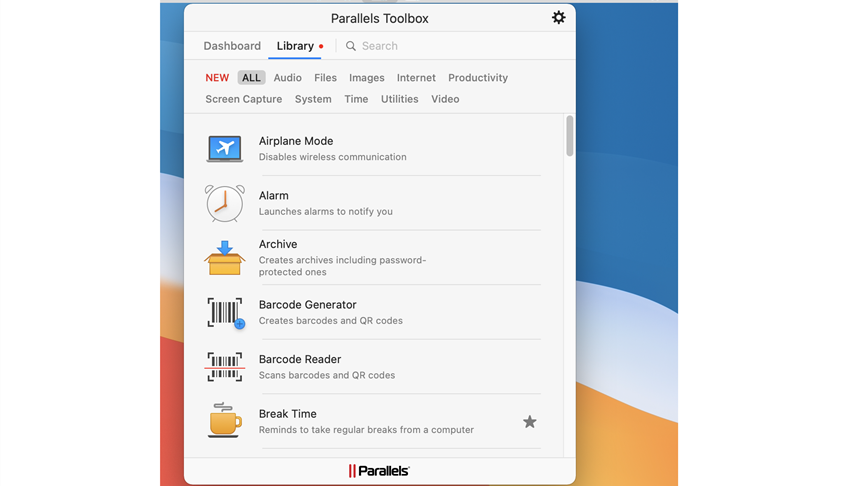Open the Airplane Mode tool title
The height and width of the screenshot is (486, 864).
(x=296, y=141)
